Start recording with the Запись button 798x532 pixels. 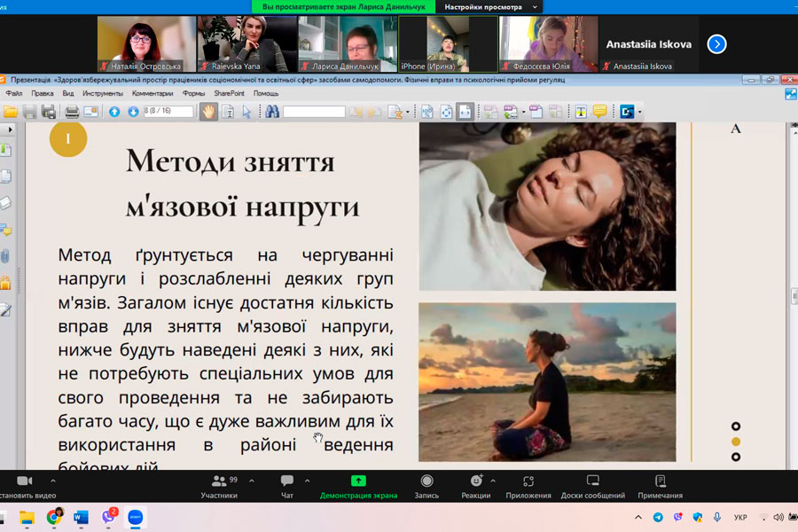click(x=426, y=485)
